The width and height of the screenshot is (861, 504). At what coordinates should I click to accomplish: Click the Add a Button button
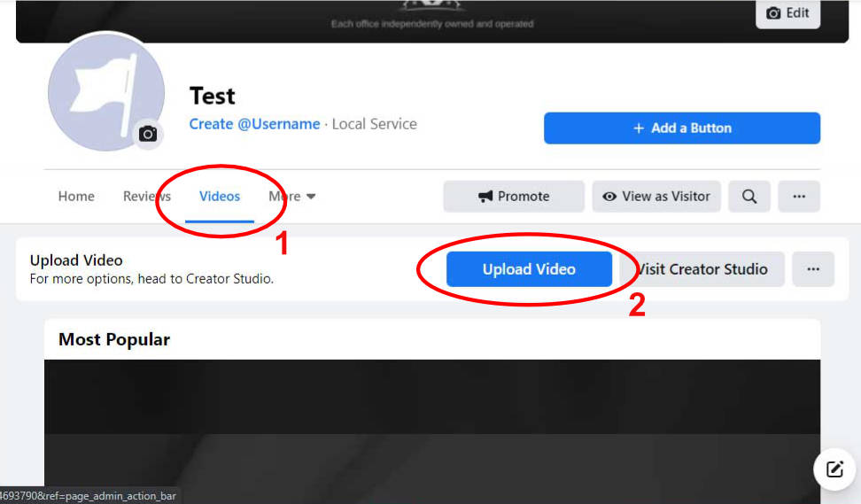(682, 128)
